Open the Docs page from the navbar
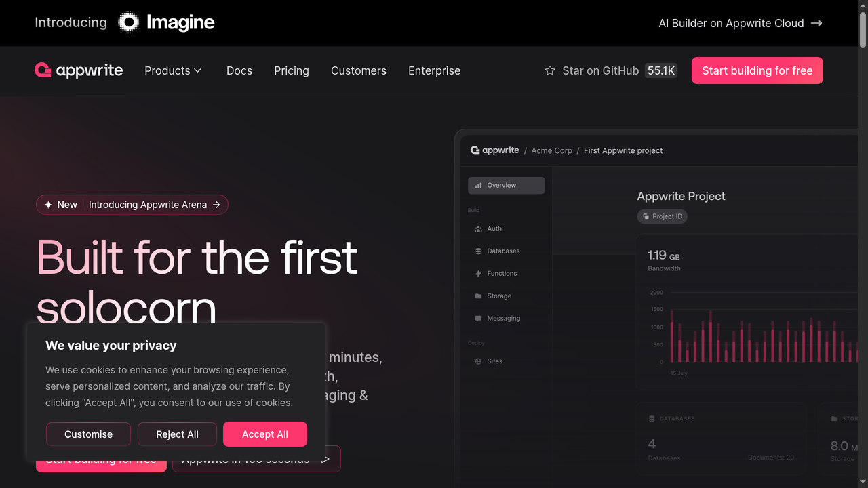This screenshot has width=868, height=488. [x=239, y=70]
